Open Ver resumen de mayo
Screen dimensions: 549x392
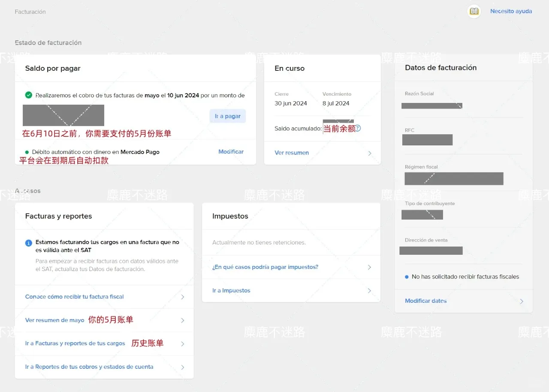(x=55, y=320)
